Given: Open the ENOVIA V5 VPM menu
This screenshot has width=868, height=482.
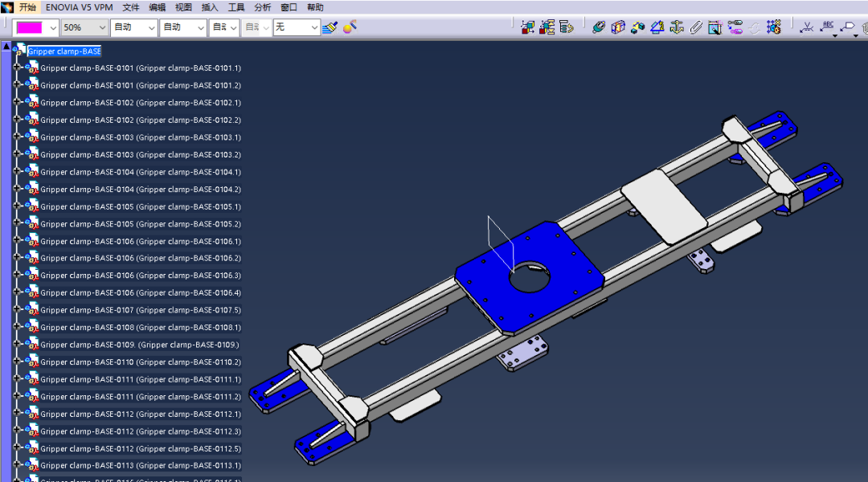Looking at the screenshot, I should tap(79, 7).
